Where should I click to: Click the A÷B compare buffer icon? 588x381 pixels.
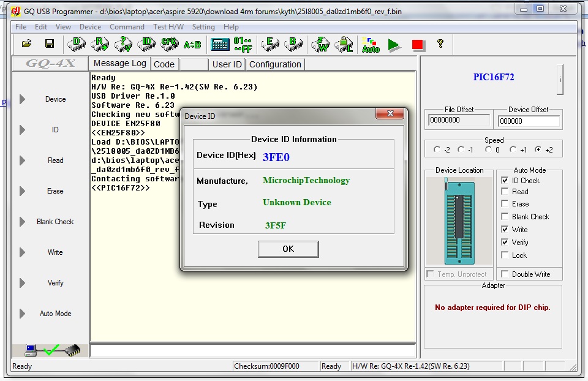(192, 45)
